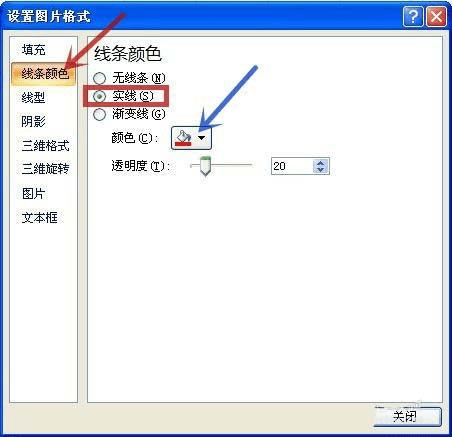Decrease transparency with spinner down arrow
Image resolution: width=452 pixels, height=437 pixels.
coord(321,170)
